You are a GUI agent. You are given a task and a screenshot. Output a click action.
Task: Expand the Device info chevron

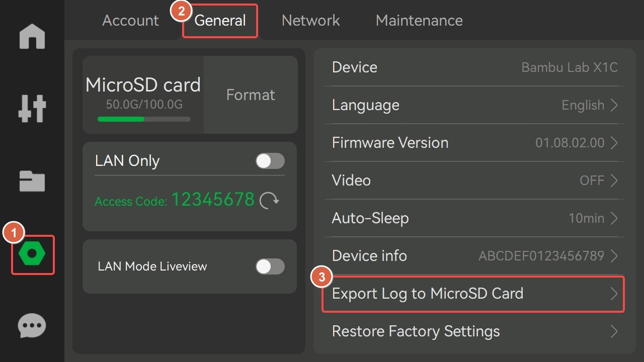click(614, 256)
